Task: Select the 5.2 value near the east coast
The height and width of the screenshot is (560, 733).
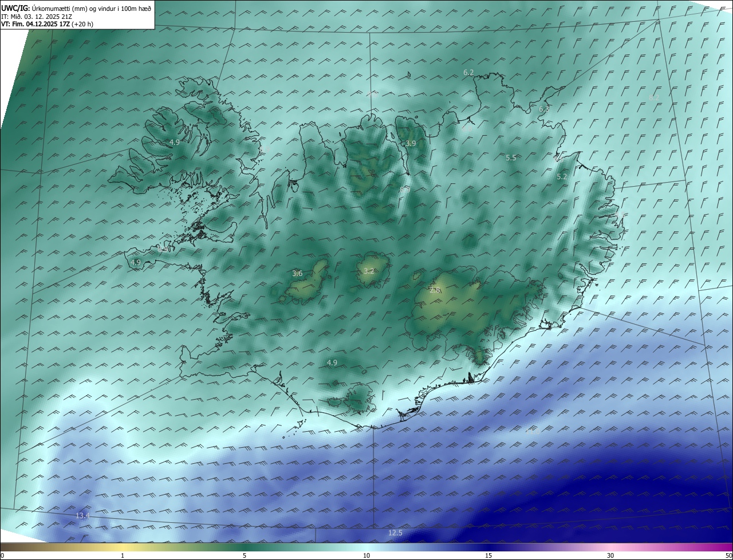Action: tap(562, 177)
